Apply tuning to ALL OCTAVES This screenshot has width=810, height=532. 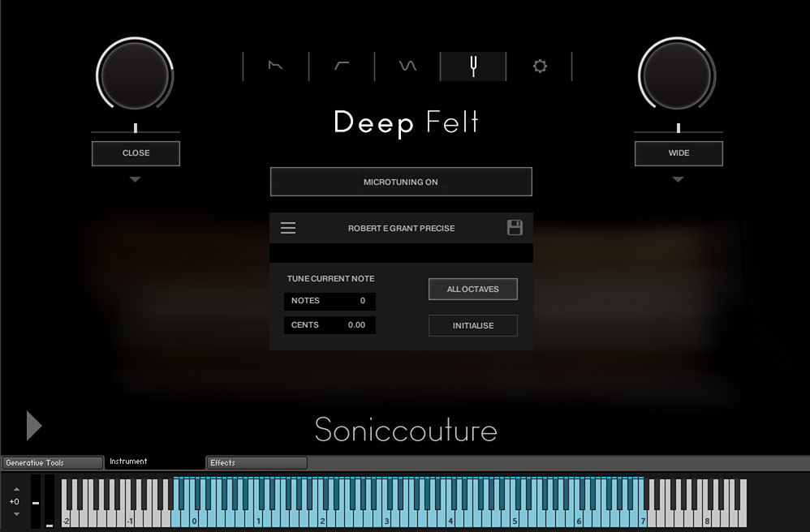pyautogui.click(x=472, y=289)
